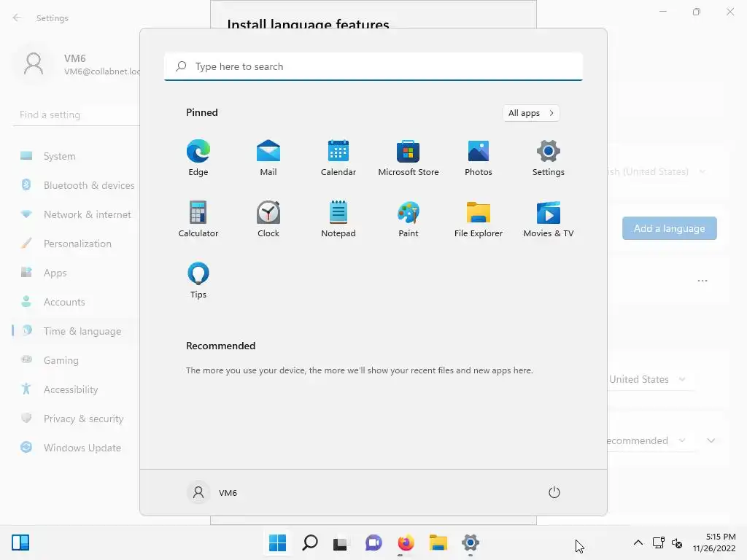Click the muted volume tray icon

[676, 542]
